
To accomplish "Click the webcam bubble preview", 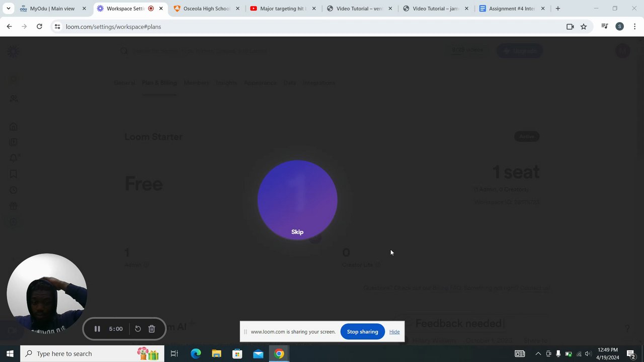I will point(47,293).
